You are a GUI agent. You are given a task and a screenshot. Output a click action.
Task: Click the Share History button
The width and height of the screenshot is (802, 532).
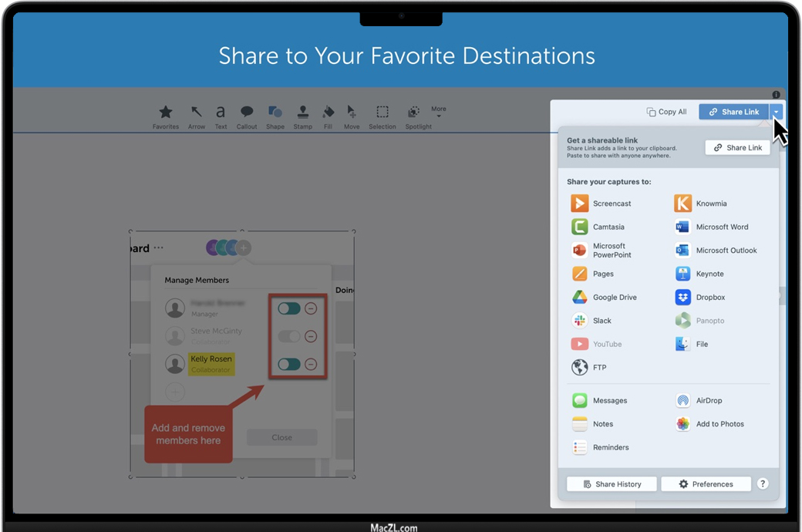[x=612, y=484]
